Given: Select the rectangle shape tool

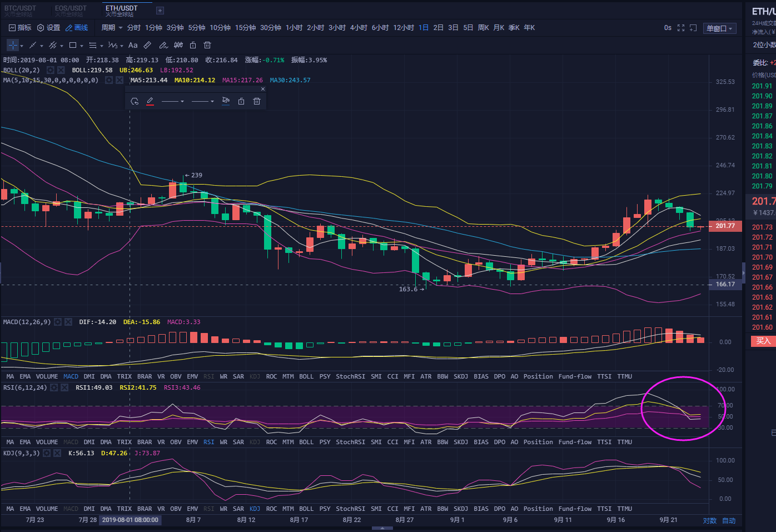Looking at the screenshot, I should pyautogui.click(x=73, y=45).
